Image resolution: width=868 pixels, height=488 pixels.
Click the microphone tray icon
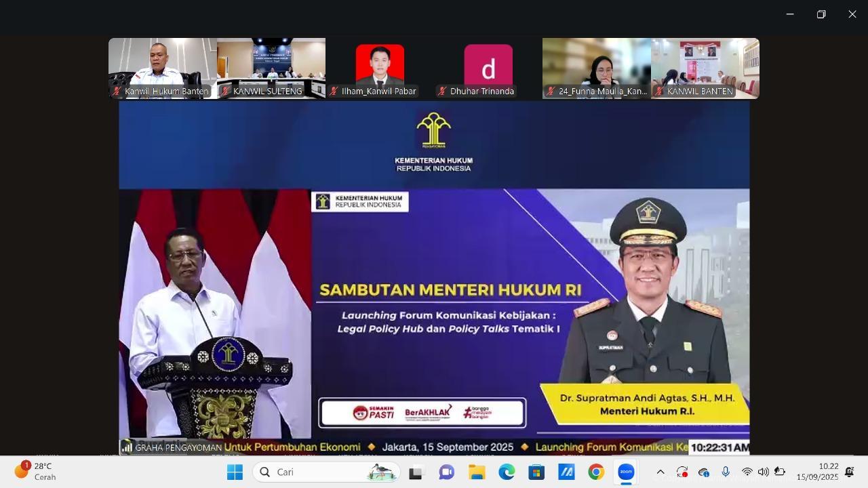726,472
